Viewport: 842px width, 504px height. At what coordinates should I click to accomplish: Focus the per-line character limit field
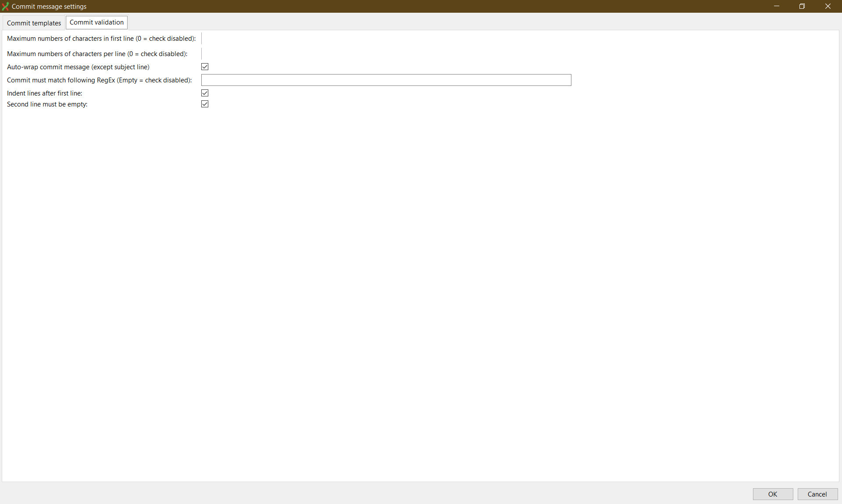coord(263,53)
